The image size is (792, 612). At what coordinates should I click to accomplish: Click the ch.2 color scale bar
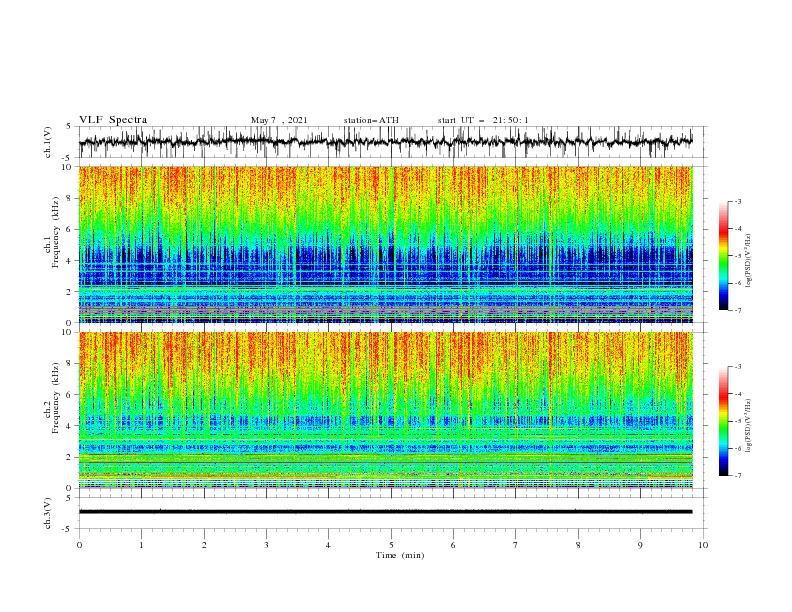pyautogui.click(x=723, y=421)
